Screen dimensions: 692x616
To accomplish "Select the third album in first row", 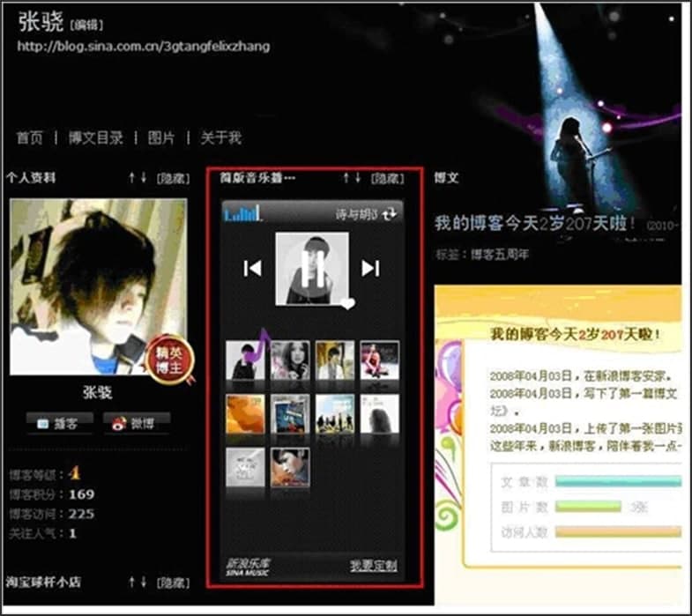I will 335,360.
